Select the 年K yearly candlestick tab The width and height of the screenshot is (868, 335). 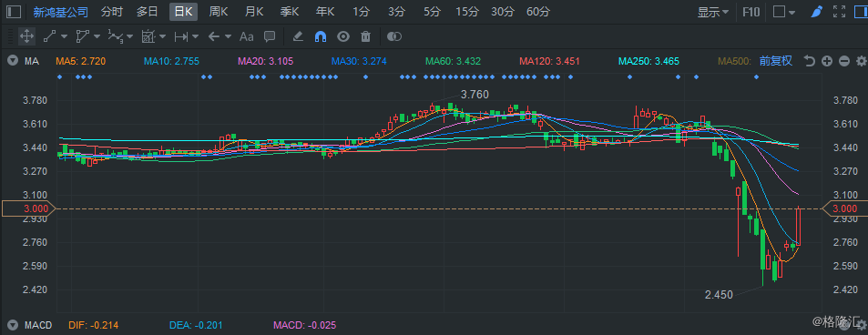coord(325,12)
